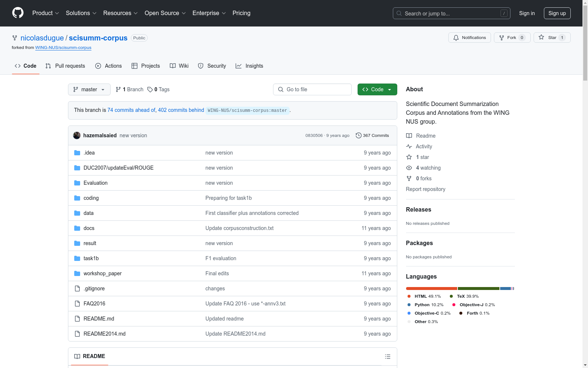The width and height of the screenshot is (588, 368).
Task: Click the commit history clock icon
Action: tap(359, 135)
